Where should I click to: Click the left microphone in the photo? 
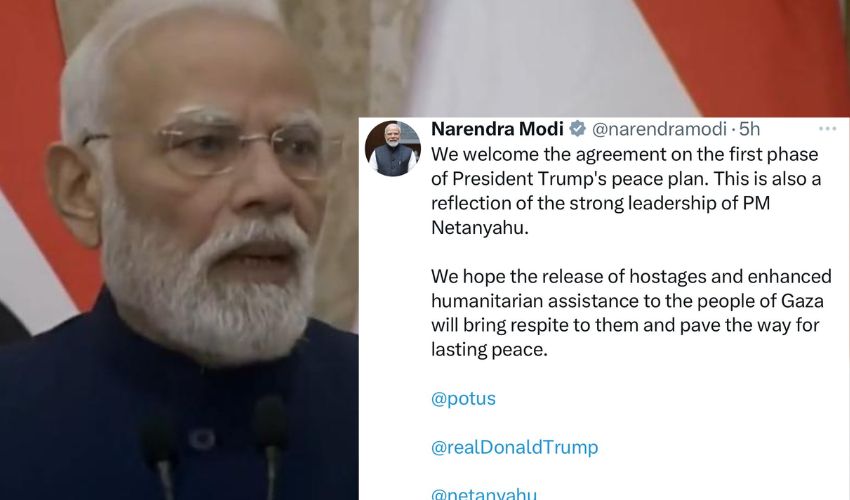pos(160,456)
